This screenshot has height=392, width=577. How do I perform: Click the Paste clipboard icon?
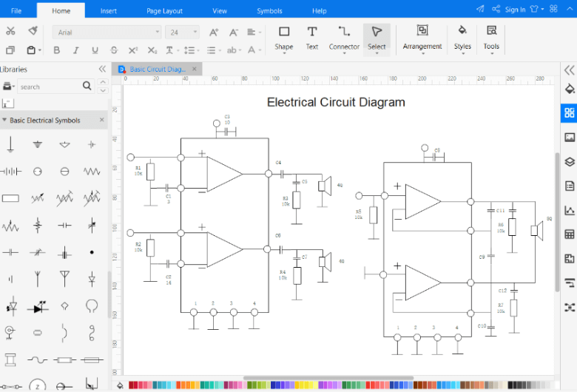pyautogui.click(x=32, y=50)
